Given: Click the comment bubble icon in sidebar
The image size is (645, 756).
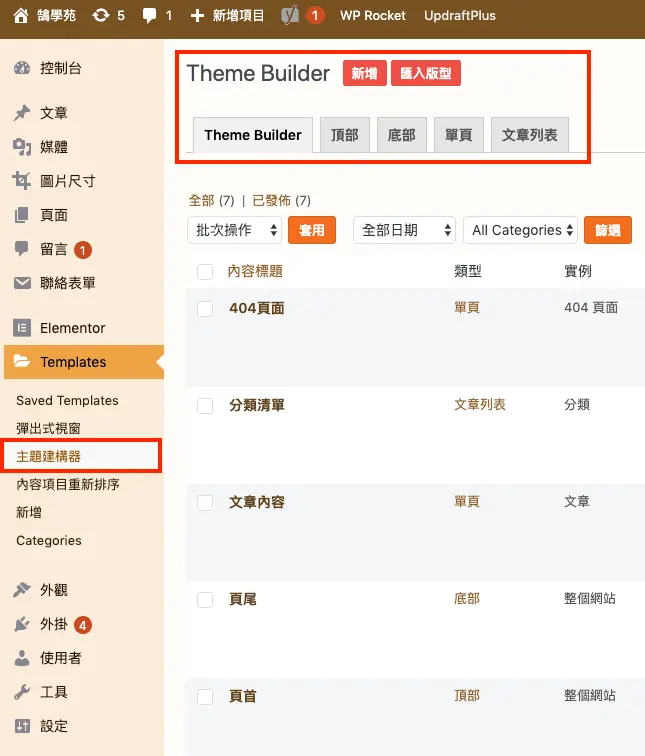Looking at the screenshot, I should (x=22, y=249).
